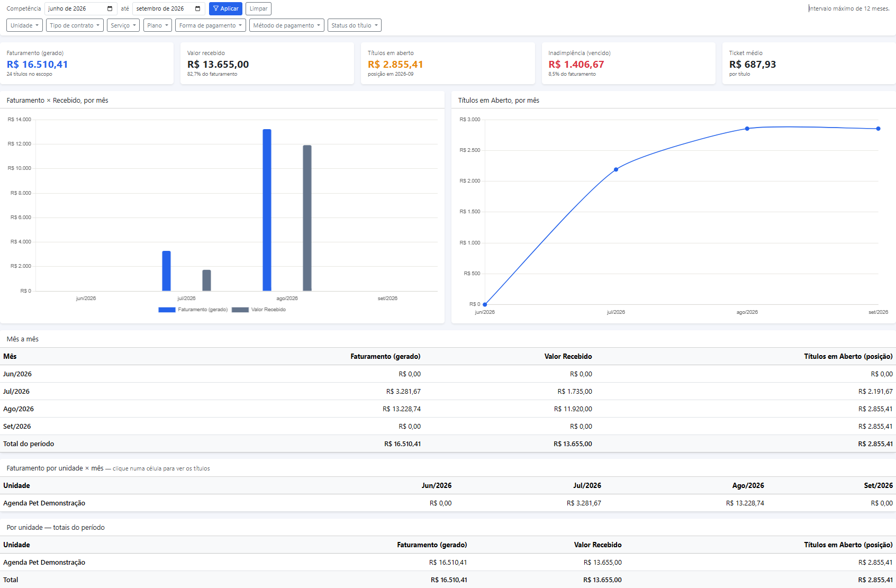Click Títulos em Aberto R$ 2.191,67 in Jul/2026 row

[x=875, y=392]
